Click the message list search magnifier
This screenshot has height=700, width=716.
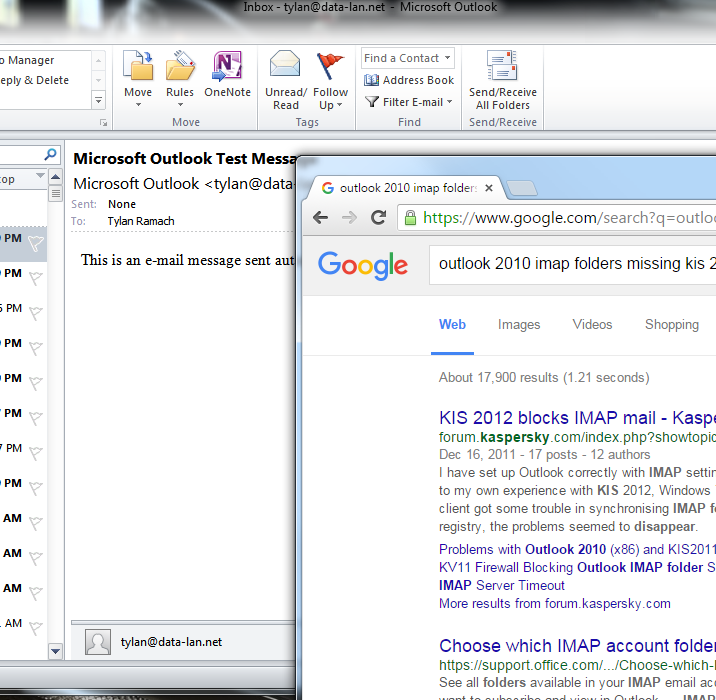coord(50,155)
